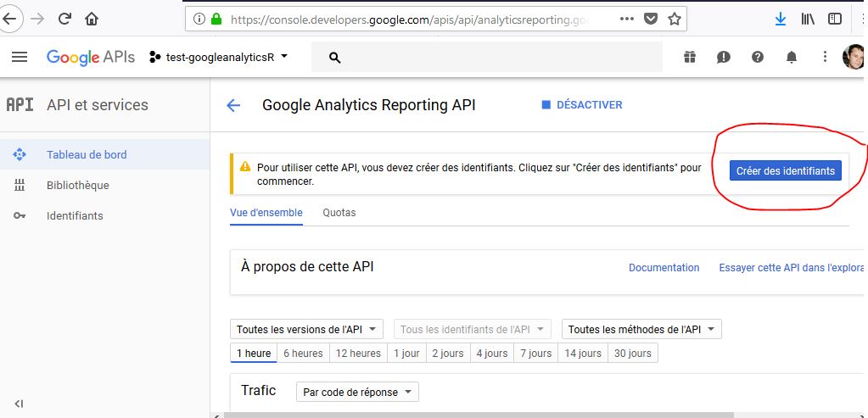Go back with the blue arrow
The width and height of the screenshot is (868, 418).
233,105
